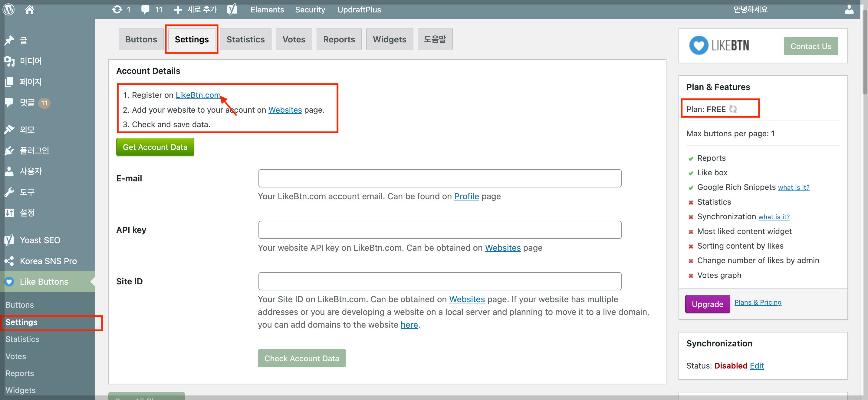Edit the Synchronization status link

tap(756, 365)
